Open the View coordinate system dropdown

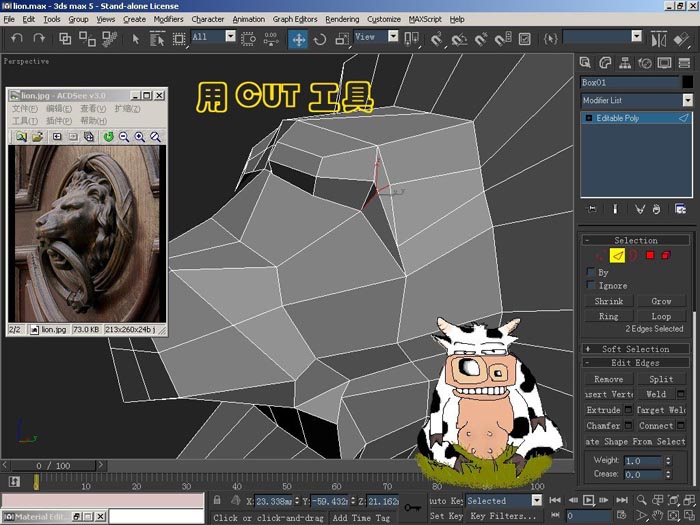[x=393, y=36]
